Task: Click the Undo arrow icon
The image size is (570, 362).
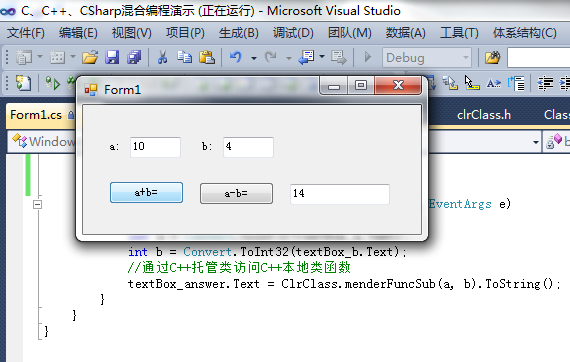Action: point(236,57)
